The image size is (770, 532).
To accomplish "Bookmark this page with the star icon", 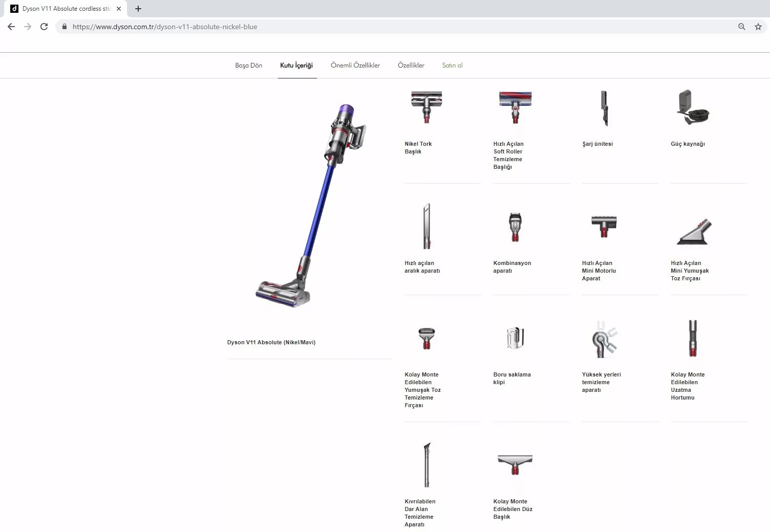I will (758, 27).
